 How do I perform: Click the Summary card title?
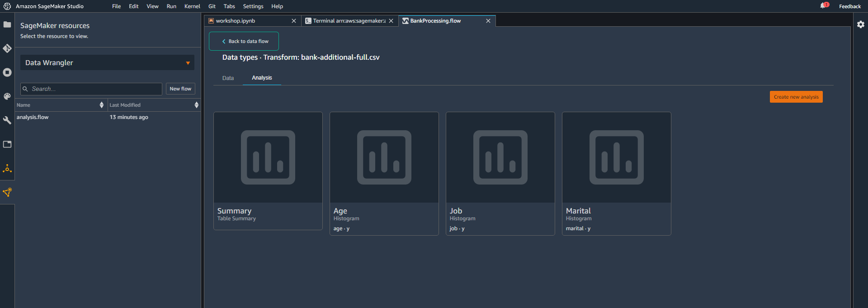click(234, 211)
